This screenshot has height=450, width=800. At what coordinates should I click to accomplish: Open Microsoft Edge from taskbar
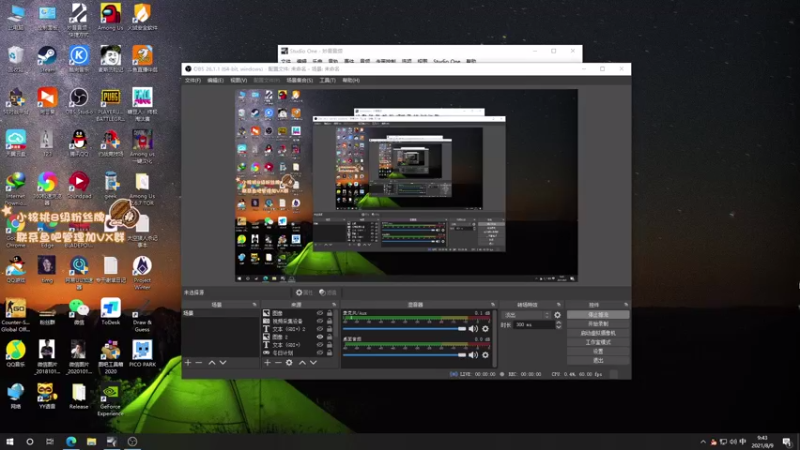(71, 441)
